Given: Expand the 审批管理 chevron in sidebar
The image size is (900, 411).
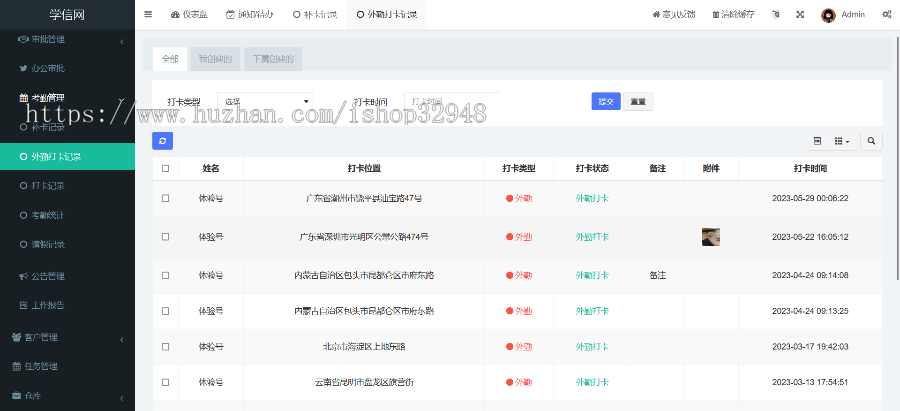Looking at the screenshot, I should (x=122, y=41).
